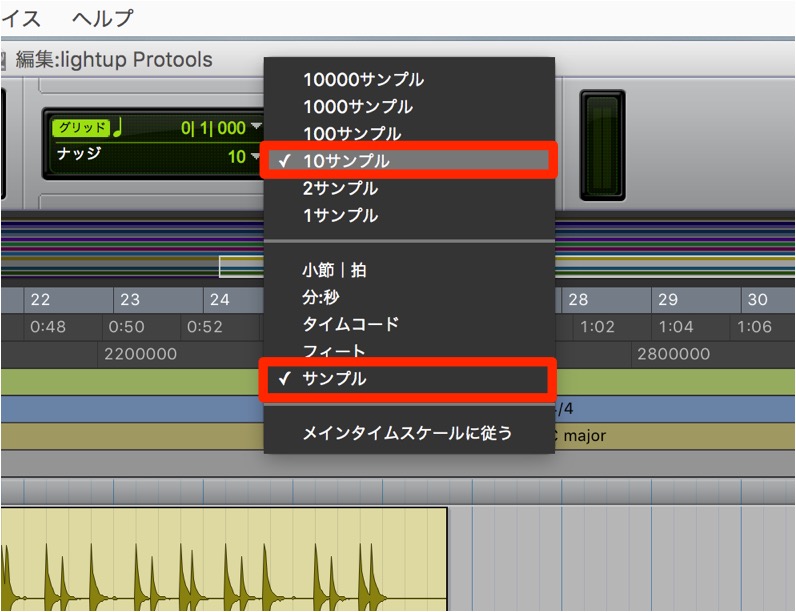Click 2800000 on the samples ruler
The height and width of the screenshot is (612, 796).
point(674,354)
